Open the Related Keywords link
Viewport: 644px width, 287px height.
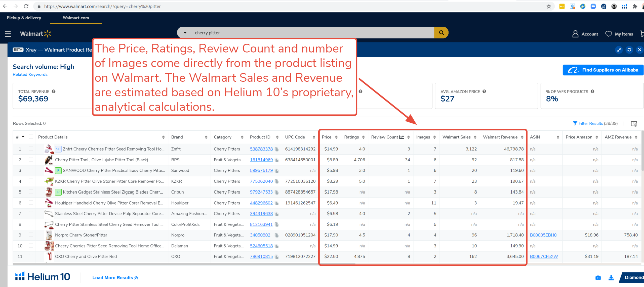pyautogui.click(x=30, y=74)
